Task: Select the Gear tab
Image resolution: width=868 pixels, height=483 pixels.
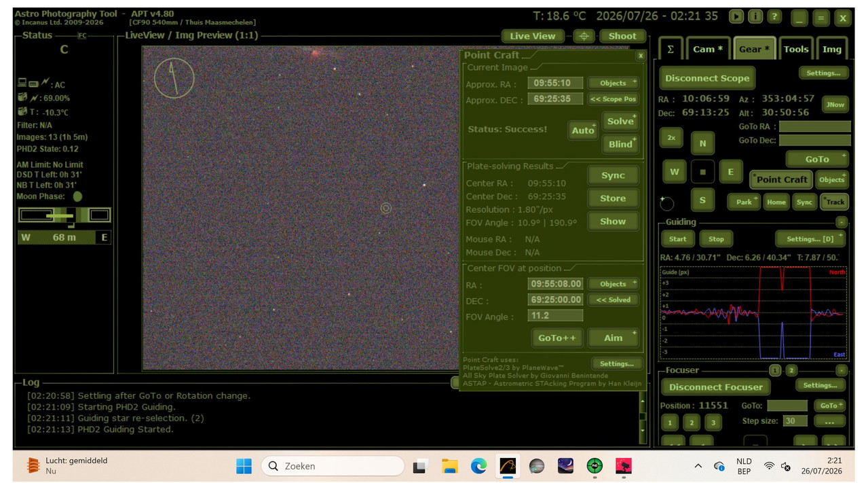Action: tap(754, 49)
